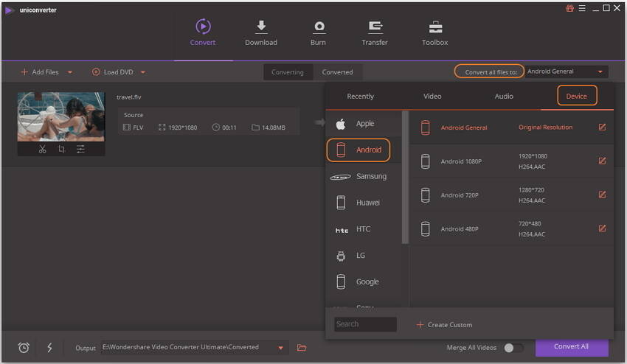Viewport: 627px width, 364px height.
Task: Switch to the Video tab
Action: [432, 97]
